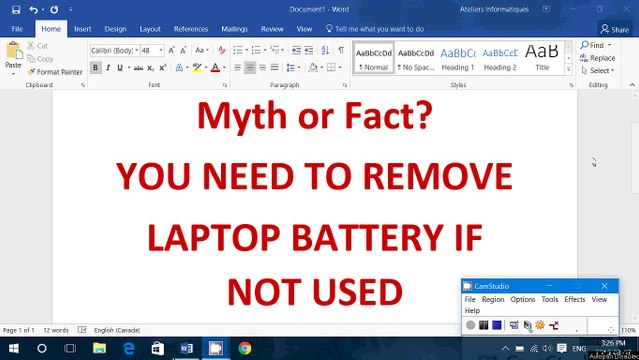Apply the Title style
This screenshot has height=360, width=639.
click(542, 58)
